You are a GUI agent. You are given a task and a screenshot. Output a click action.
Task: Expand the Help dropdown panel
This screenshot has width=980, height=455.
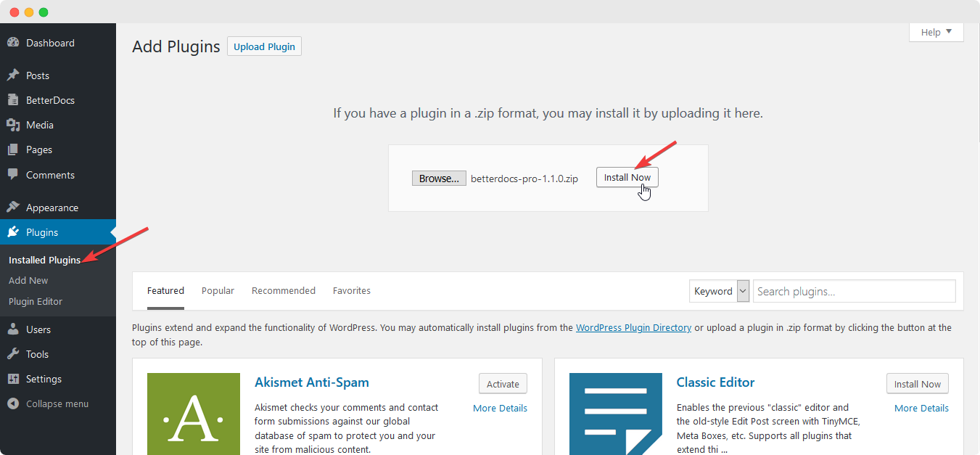(936, 32)
